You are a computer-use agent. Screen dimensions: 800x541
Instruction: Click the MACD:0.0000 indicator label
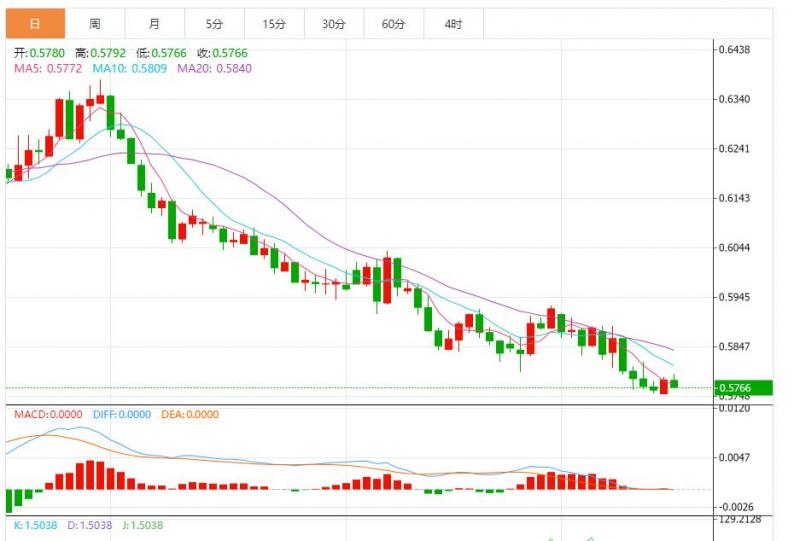click(48, 414)
